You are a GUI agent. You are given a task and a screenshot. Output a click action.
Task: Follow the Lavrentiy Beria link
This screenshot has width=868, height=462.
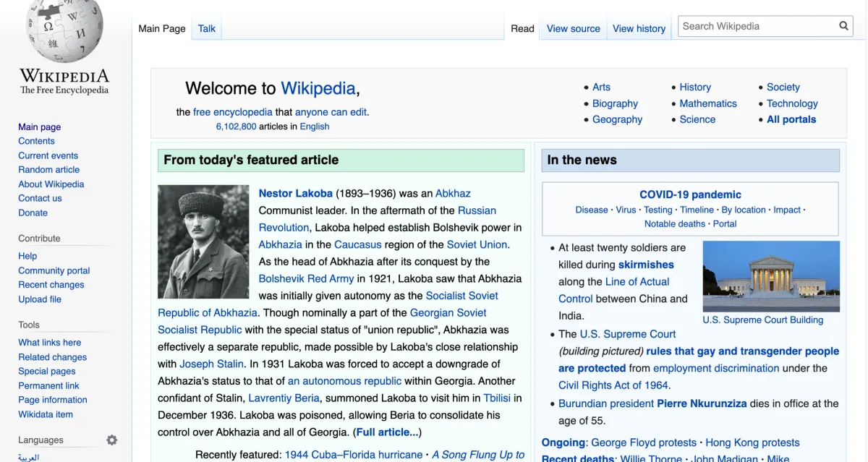(284, 398)
